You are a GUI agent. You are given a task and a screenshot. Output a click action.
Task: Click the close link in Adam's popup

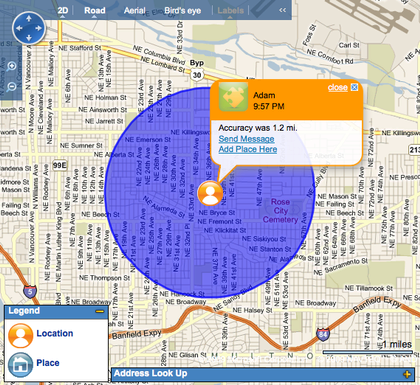pyautogui.click(x=338, y=87)
